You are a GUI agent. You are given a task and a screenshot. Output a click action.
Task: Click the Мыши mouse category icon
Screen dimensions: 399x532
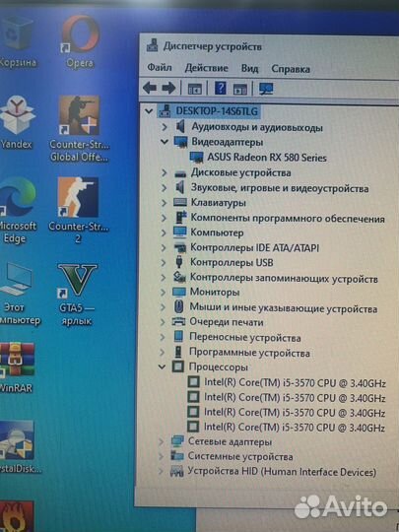pyautogui.click(x=178, y=306)
